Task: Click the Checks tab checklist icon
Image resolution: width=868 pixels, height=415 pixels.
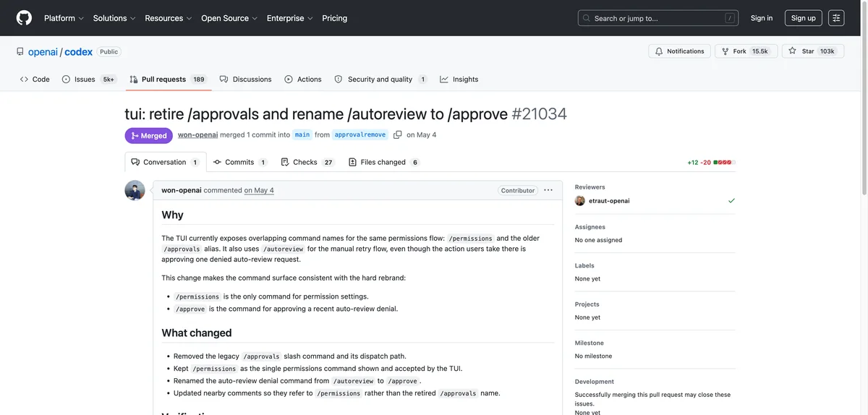Action: (285, 162)
